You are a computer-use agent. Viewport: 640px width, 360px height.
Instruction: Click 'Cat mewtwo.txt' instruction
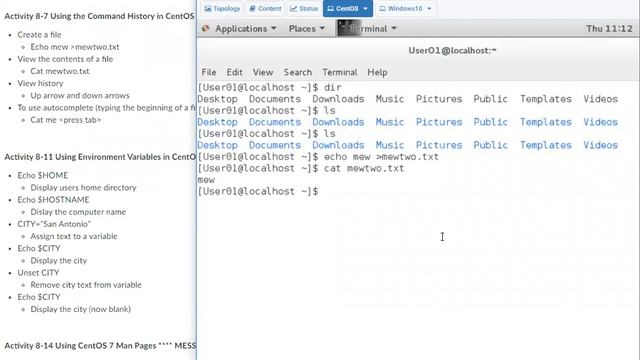[60, 71]
